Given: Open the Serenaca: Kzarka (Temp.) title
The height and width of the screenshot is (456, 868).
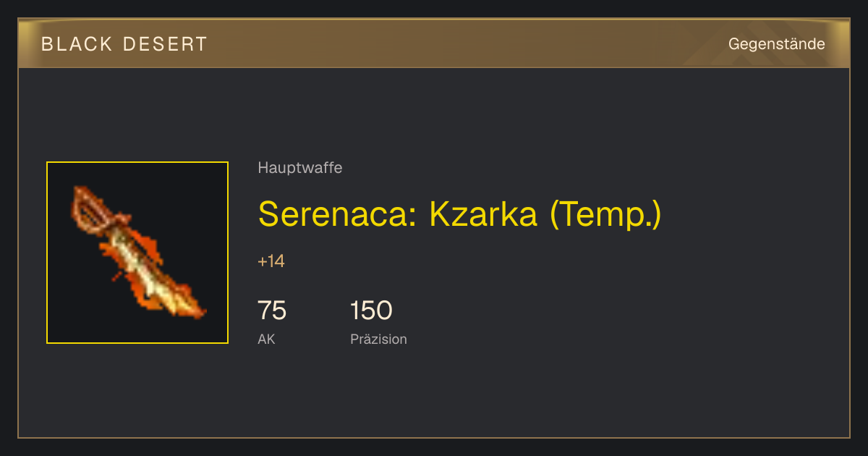Looking at the screenshot, I should (459, 214).
